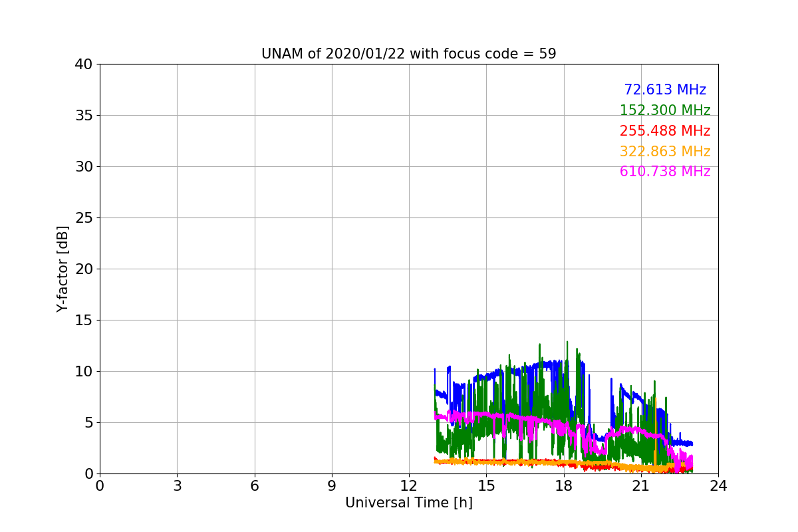
Task: Click the y-axis tick label 25
Action: point(84,218)
